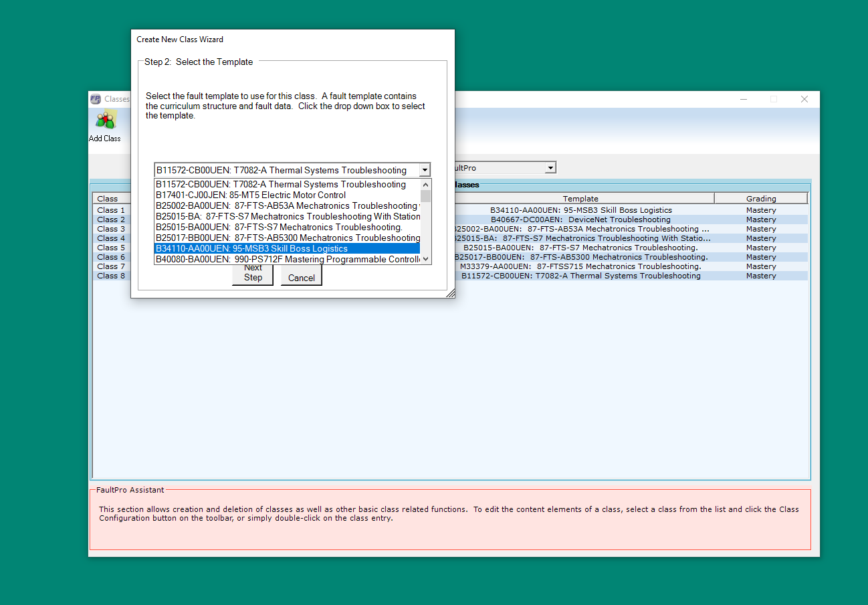Click the wizard resize grip corner

451,293
